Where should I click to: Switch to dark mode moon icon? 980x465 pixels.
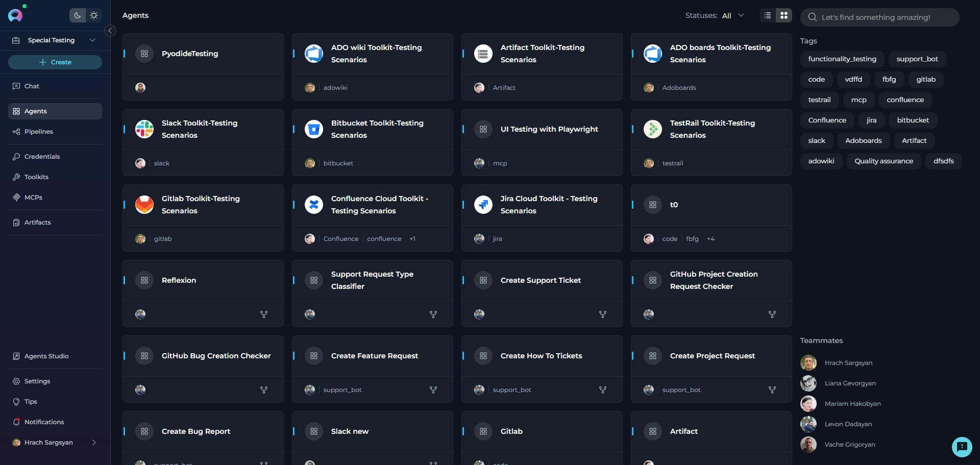click(78, 15)
